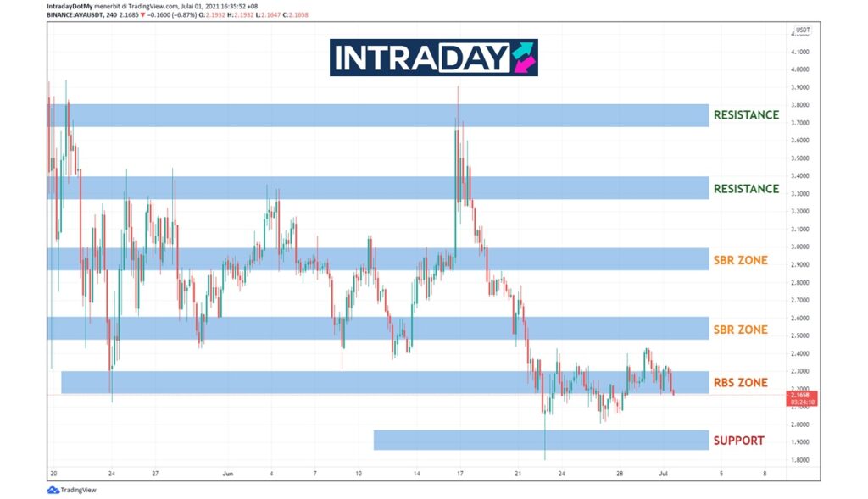
Task: Click the 1.8000 price level on axis
Action: (801, 460)
